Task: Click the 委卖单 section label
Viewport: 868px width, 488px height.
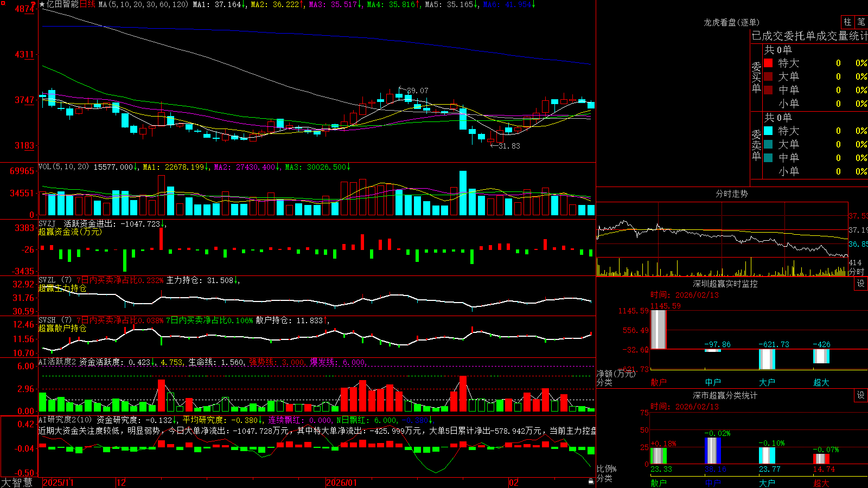Action: tap(756, 145)
